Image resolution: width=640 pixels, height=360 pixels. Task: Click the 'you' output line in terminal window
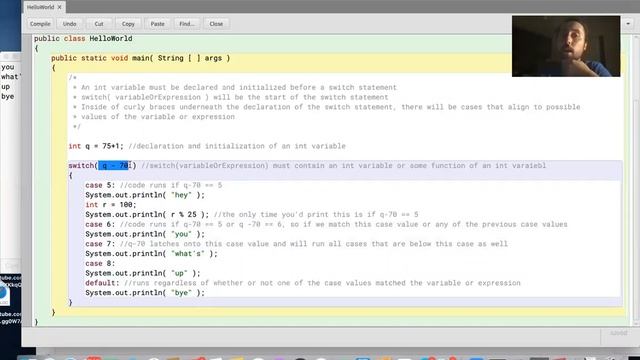[7, 67]
